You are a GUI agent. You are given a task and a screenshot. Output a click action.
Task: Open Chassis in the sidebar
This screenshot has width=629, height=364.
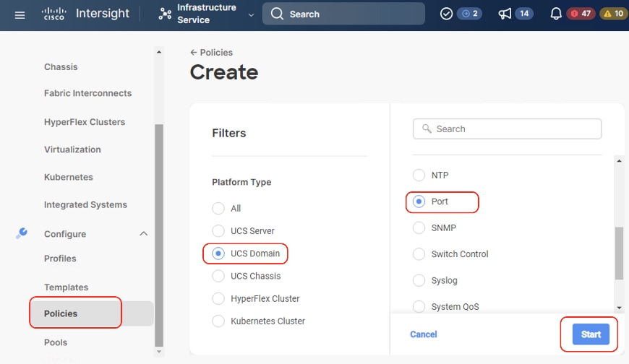pos(61,67)
